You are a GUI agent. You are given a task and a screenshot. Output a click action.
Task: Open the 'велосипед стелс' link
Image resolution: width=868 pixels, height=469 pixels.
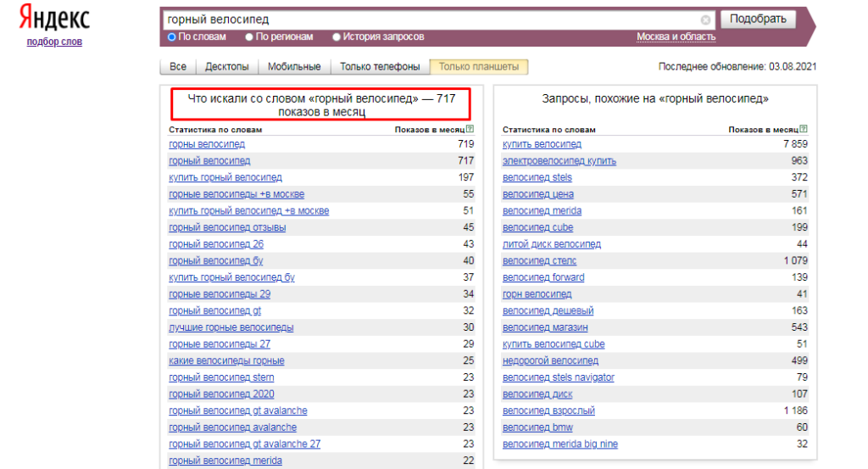[539, 260]
